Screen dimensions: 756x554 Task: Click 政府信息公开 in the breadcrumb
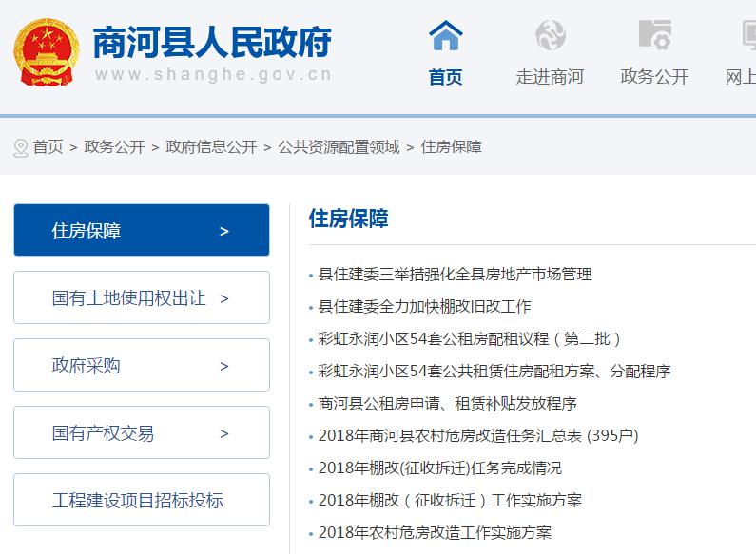coord(211,147)
